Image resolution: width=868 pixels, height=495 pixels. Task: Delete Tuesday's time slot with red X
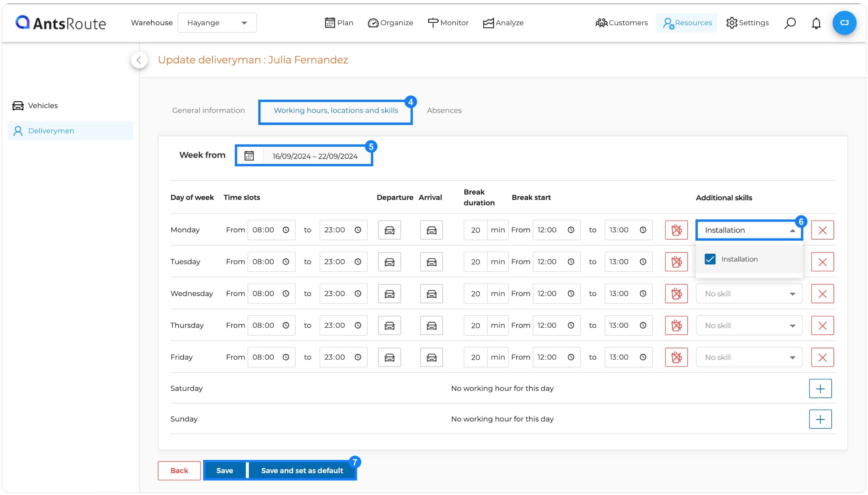(823, 262)
